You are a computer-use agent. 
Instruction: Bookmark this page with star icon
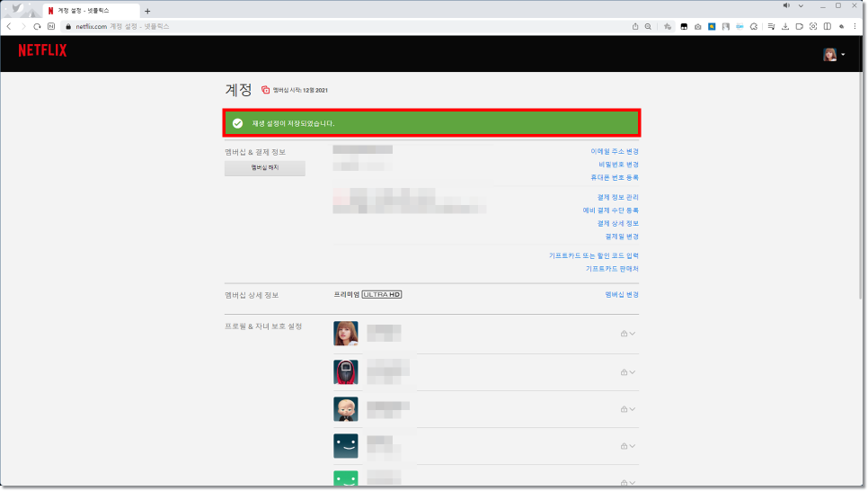click(x=668, y=26)
